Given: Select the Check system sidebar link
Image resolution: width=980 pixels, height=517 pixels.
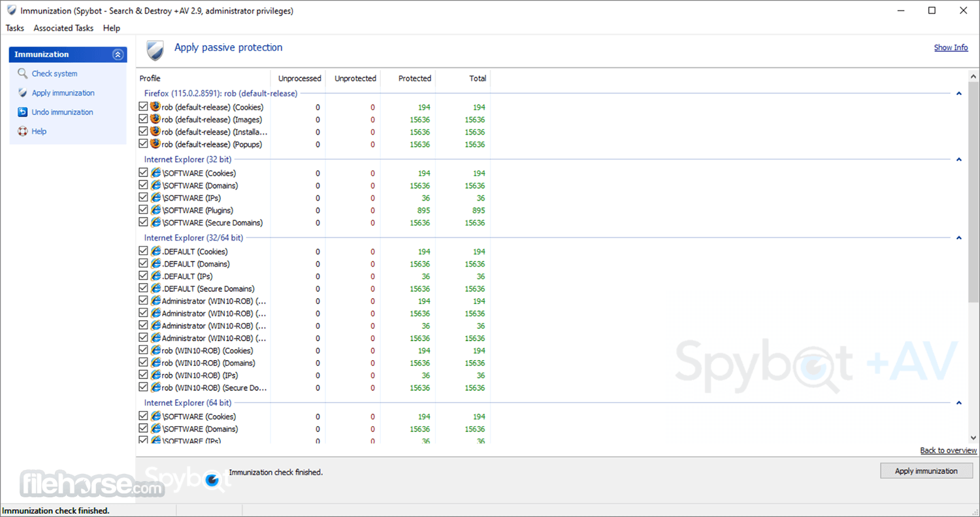Looking at the screenshot, I should coord(54,74).
